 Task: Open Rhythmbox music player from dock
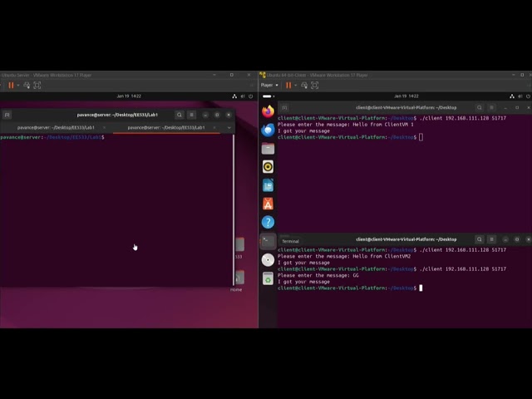(268, 166)
